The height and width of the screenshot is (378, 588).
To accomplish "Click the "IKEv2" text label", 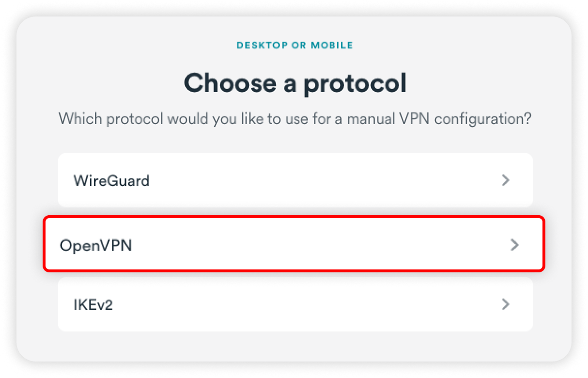I will click(93, 305).
